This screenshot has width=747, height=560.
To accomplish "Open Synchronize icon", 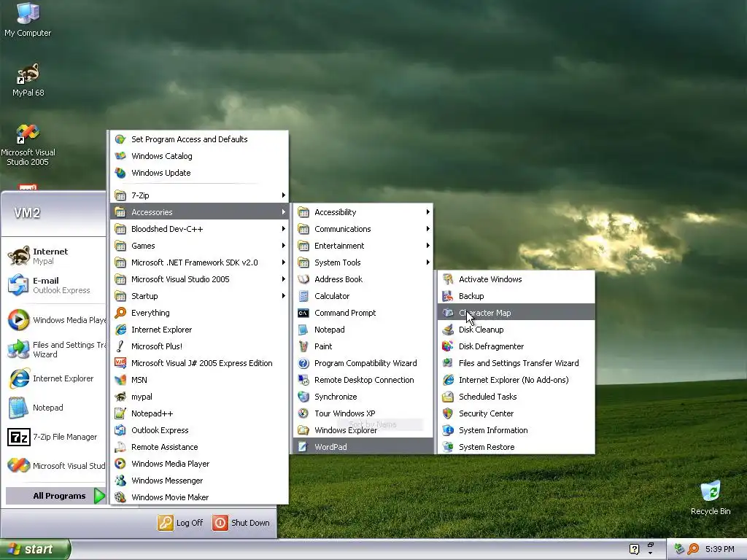I will point(303,397).
